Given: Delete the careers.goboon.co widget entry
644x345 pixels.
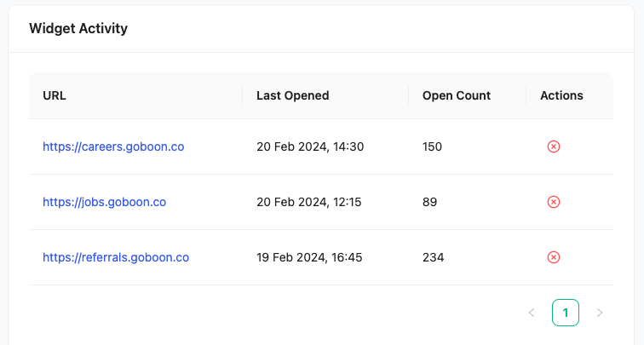Looking at the screenshot, I should click(x=553, y=147).
